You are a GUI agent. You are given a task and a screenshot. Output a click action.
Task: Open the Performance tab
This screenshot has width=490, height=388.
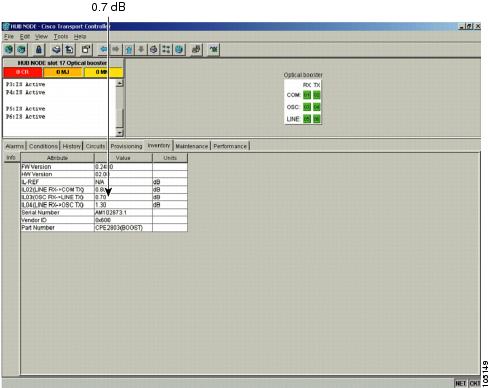point(230,146)
